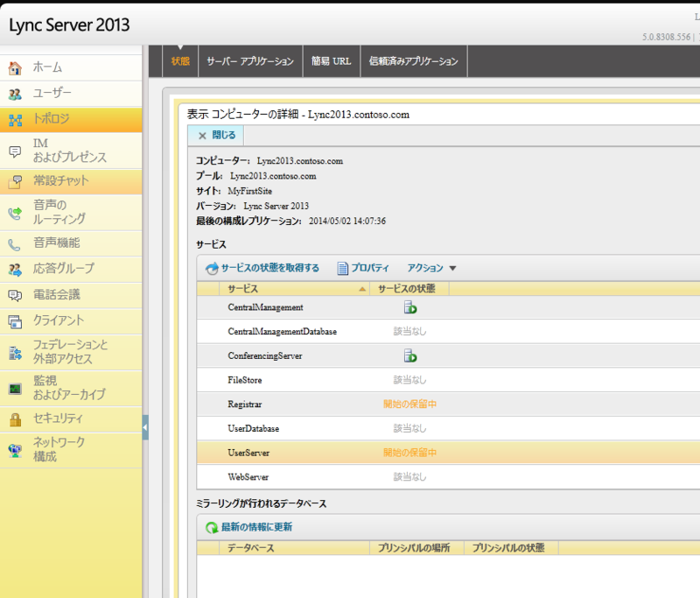Click the FileStore not applicable (該当なし) status
Image resolution: width=700 pixels, height=598 pixels.
(409, 380)
